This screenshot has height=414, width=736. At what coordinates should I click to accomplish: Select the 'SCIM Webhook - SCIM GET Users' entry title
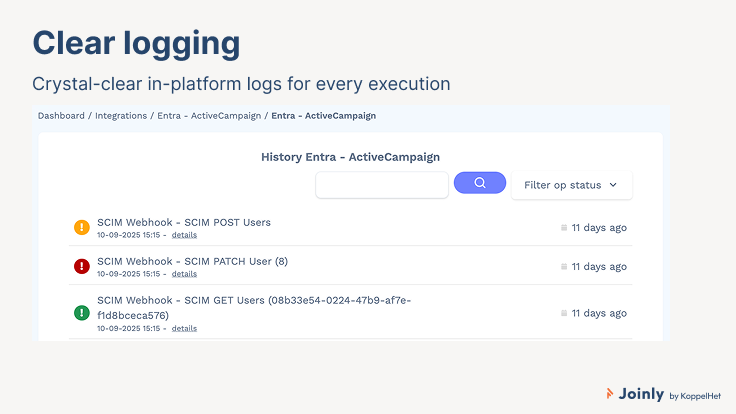[254, 307]
